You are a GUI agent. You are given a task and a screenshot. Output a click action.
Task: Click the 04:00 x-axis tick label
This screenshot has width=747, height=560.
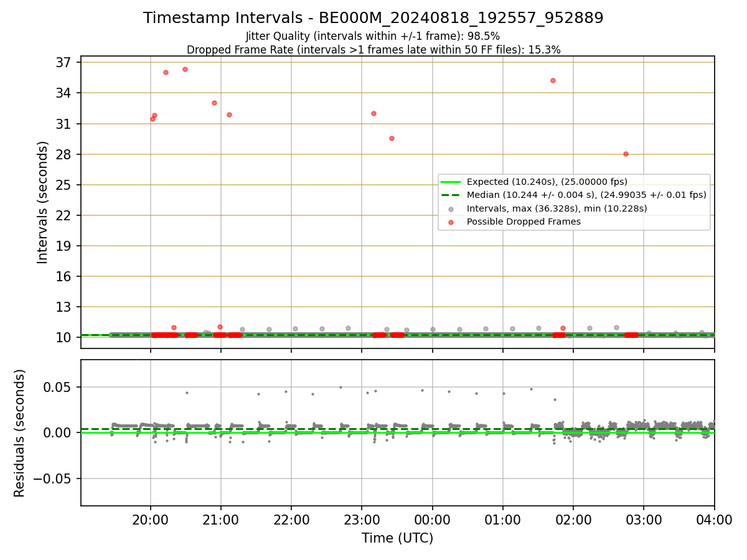(714, 520)
